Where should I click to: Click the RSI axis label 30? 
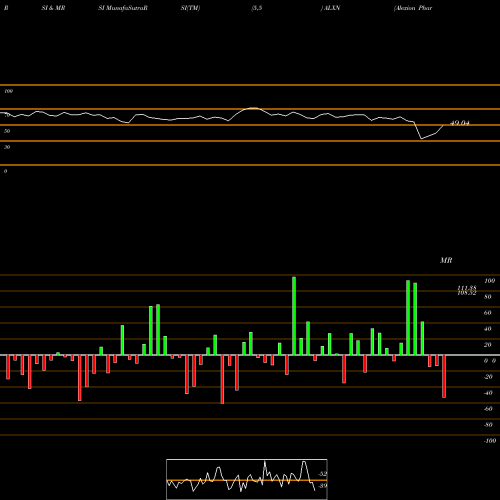[7, 147]
